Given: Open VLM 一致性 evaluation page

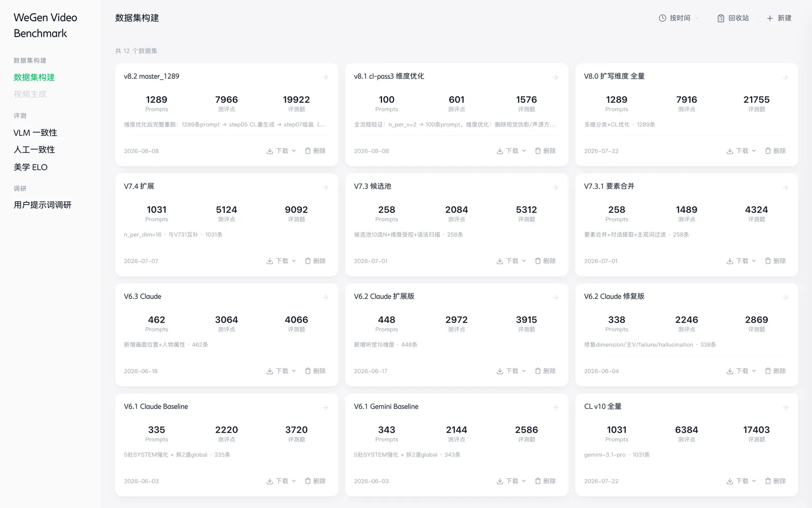Looking at the screenshot, I should tap(35, 133).
